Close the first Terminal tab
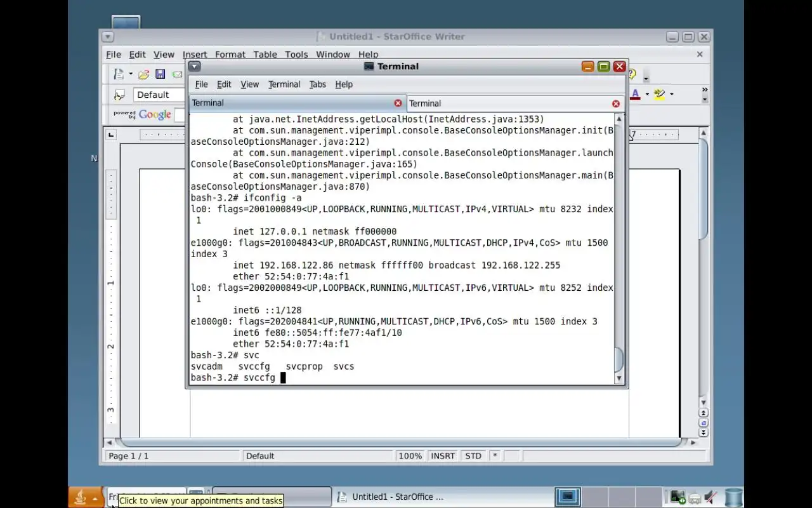This screenshot has height=508, width=812. click(x=398, y=103)
